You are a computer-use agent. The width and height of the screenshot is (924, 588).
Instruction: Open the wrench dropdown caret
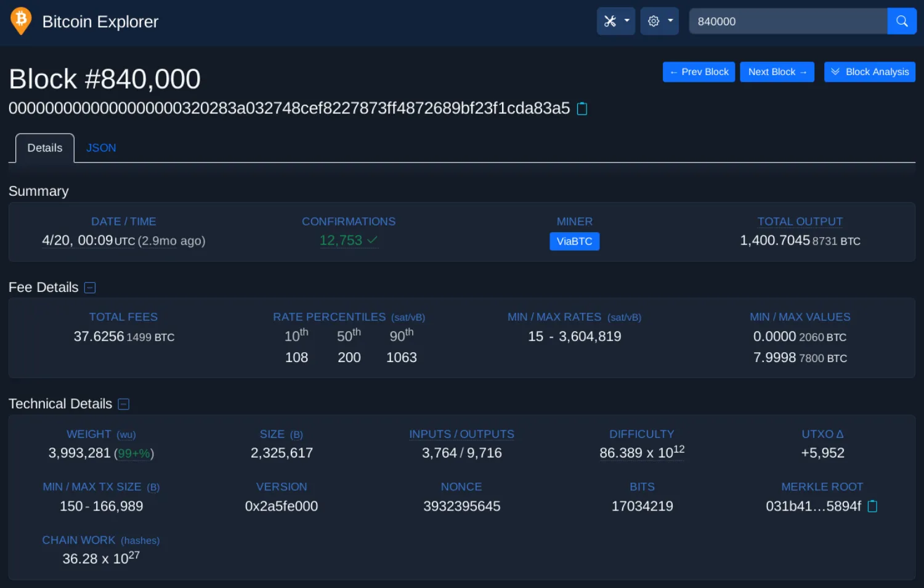[626, 20]
